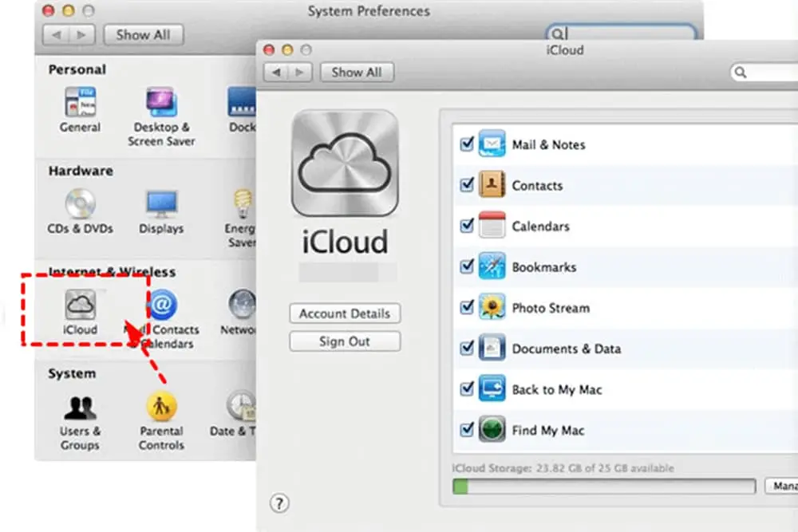
Task: Click the iCloud storage usage bar
Action: click(x=603, y=486)
